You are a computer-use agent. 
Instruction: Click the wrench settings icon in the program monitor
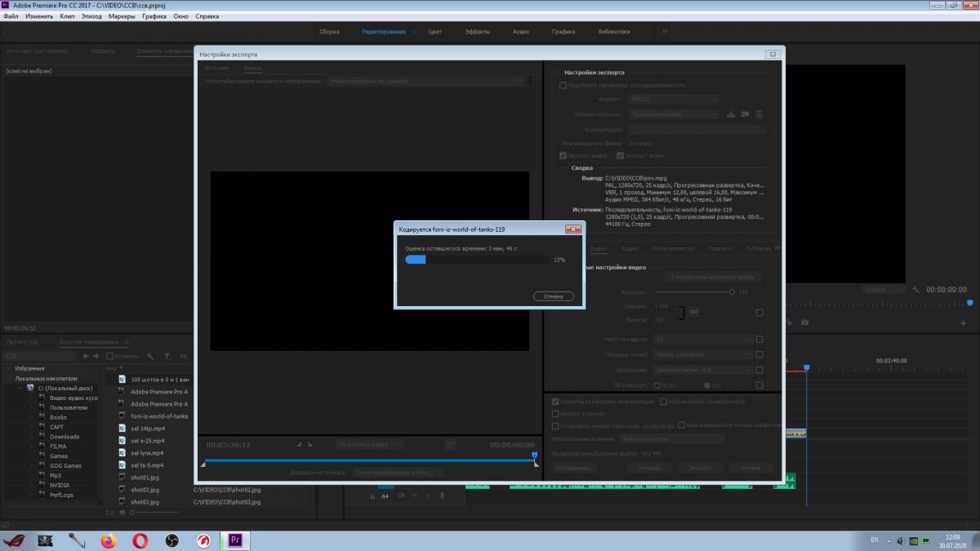(916, 290)
